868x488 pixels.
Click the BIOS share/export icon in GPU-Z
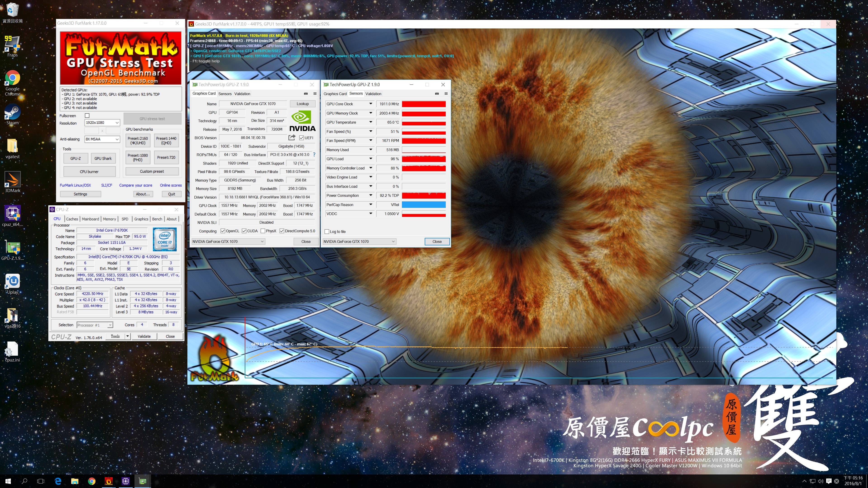tap(292, 137)
